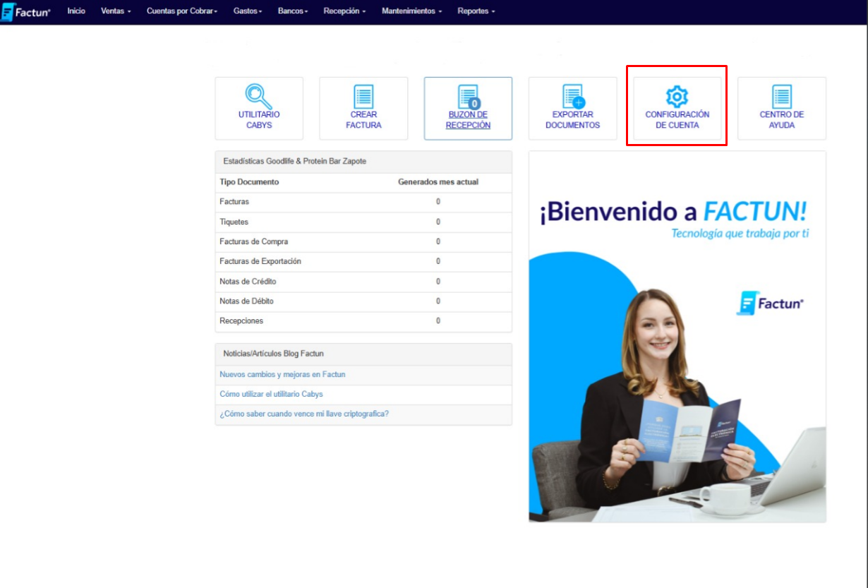Viewport: 868px width, 588px height.
Task: Expand the Gastos dropdown menu
Action: (248, 11)
